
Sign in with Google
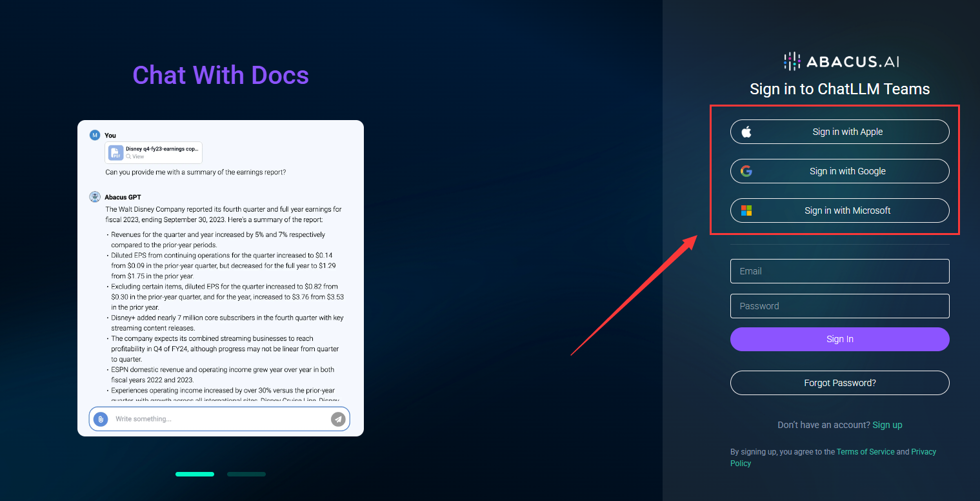pos(840,171)
